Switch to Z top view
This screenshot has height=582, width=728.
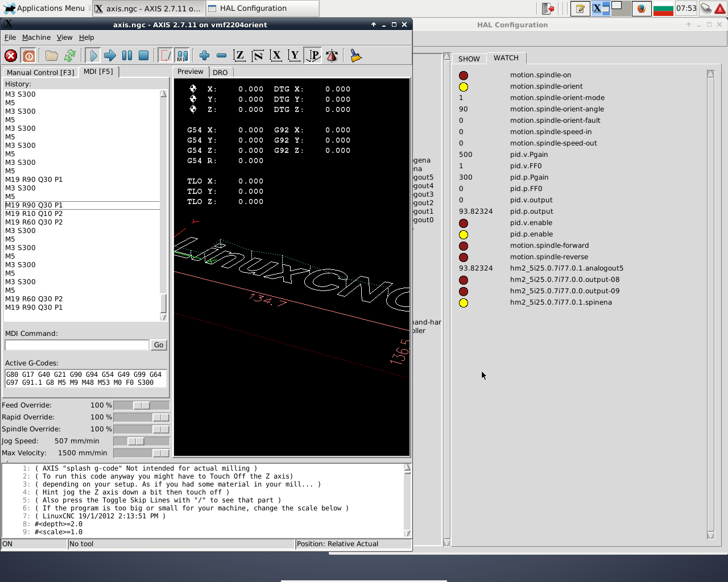pyautogui.click(x=239, y=56)
